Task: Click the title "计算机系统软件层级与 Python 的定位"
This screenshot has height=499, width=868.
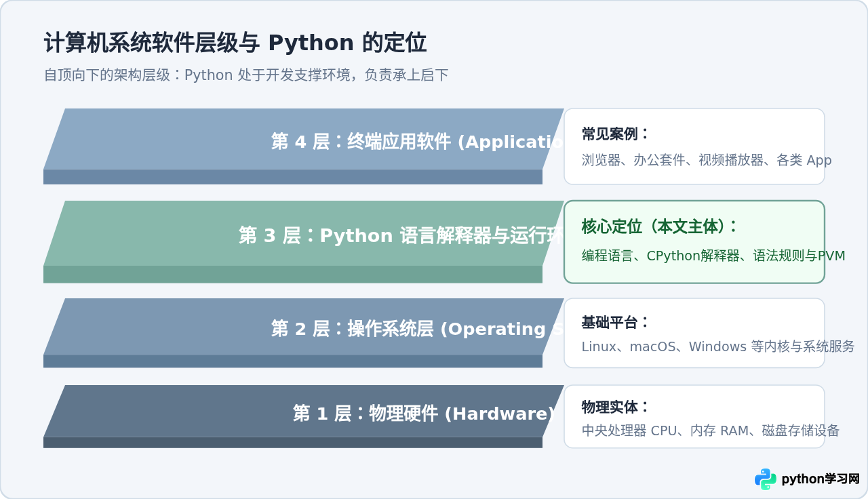Action: pos(235,43)
